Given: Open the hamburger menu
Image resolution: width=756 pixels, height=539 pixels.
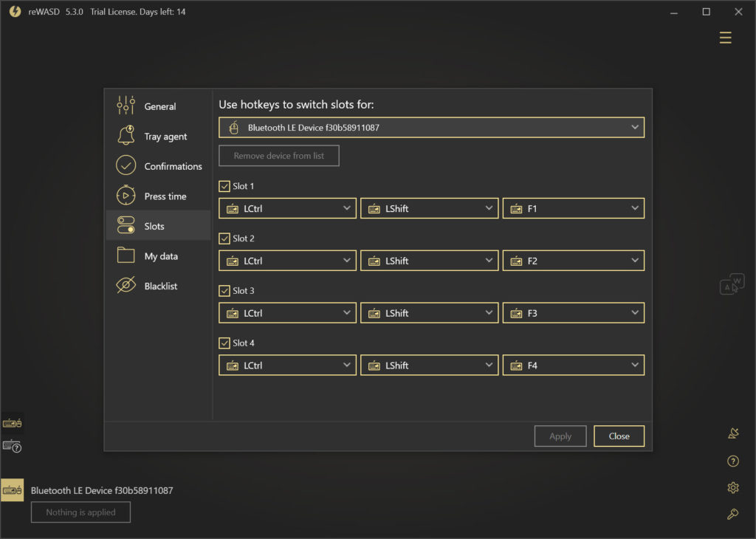Looking at the screenshot, I should [725, 38].
